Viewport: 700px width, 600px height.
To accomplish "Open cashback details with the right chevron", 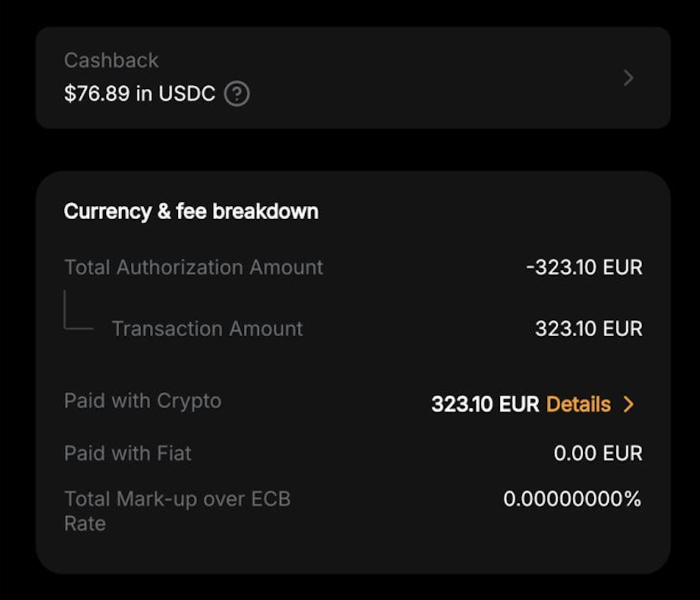I will 629,78.
